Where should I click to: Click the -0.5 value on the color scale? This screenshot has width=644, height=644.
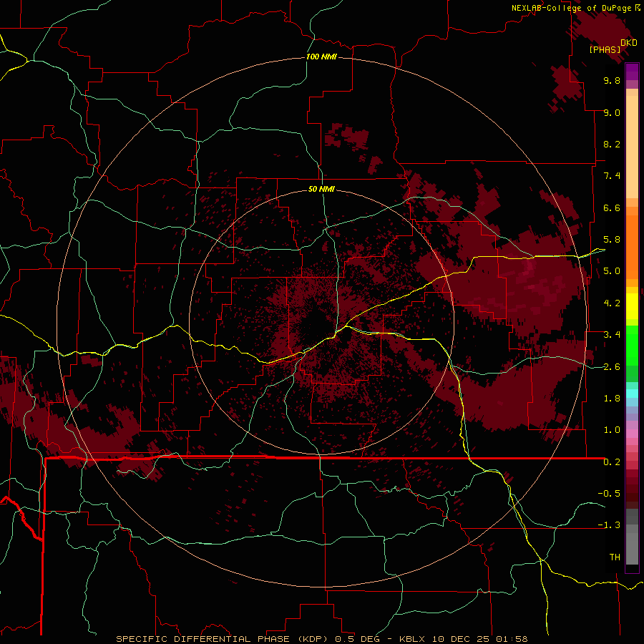(x=609, y=494)
